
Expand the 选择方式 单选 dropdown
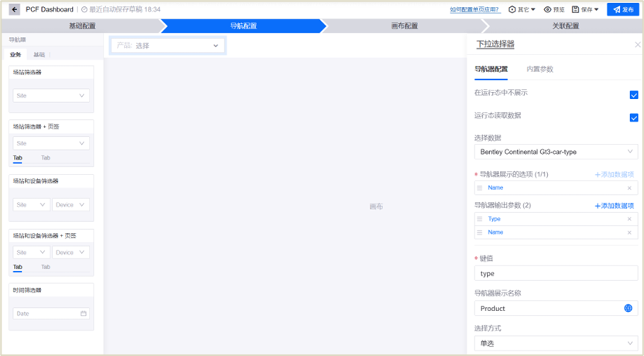[x=555, y=343]
